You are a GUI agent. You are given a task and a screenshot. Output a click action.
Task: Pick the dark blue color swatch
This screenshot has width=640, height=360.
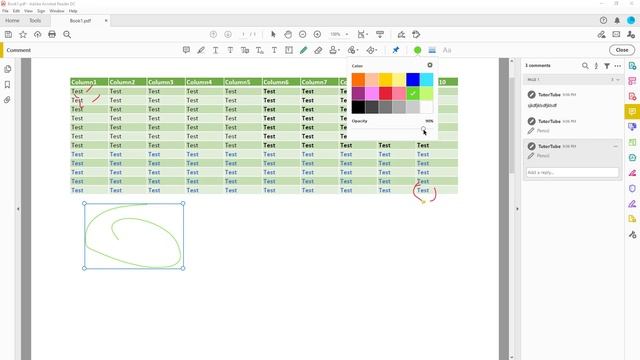[413, 80]
